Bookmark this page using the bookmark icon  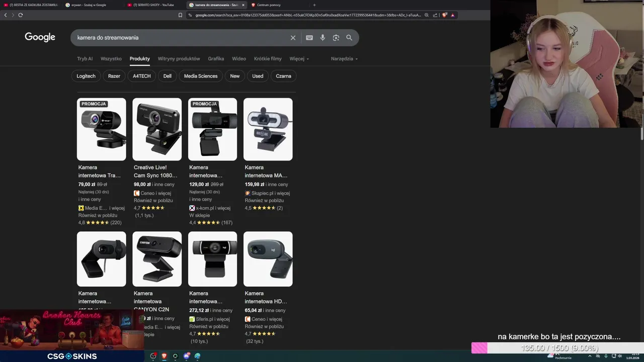(x=180, y=15)
